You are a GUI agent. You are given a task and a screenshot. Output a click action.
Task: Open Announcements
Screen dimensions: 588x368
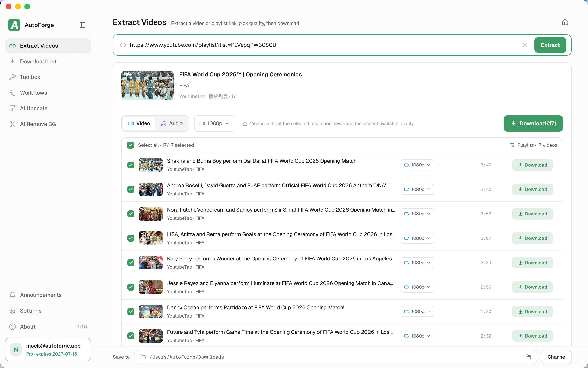[48, 295]
